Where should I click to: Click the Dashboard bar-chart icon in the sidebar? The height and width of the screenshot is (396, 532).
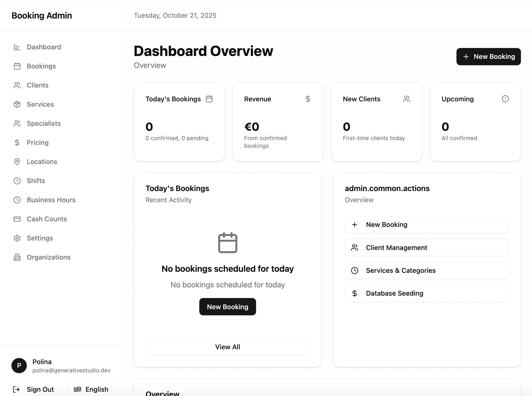(17, 47)
